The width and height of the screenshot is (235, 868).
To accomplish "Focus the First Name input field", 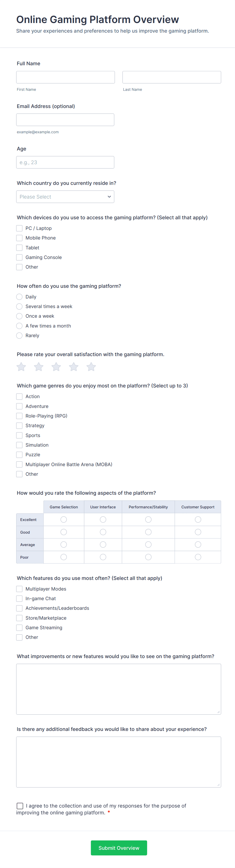I will tap(65, 77).
